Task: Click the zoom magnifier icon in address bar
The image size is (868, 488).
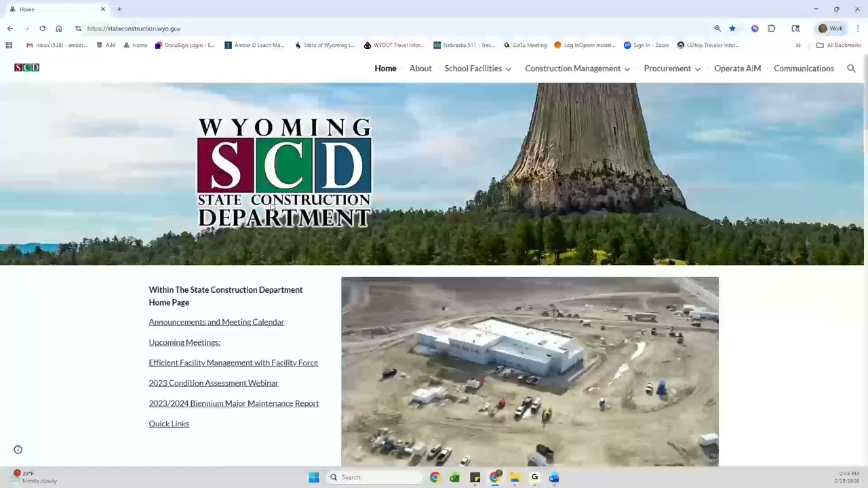Action: (717, 28)
